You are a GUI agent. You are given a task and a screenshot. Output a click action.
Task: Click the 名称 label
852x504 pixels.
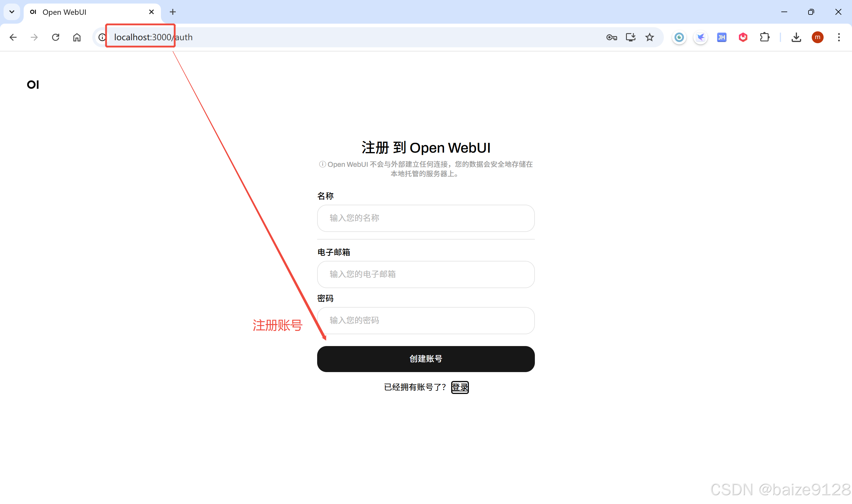pos(325,196)
